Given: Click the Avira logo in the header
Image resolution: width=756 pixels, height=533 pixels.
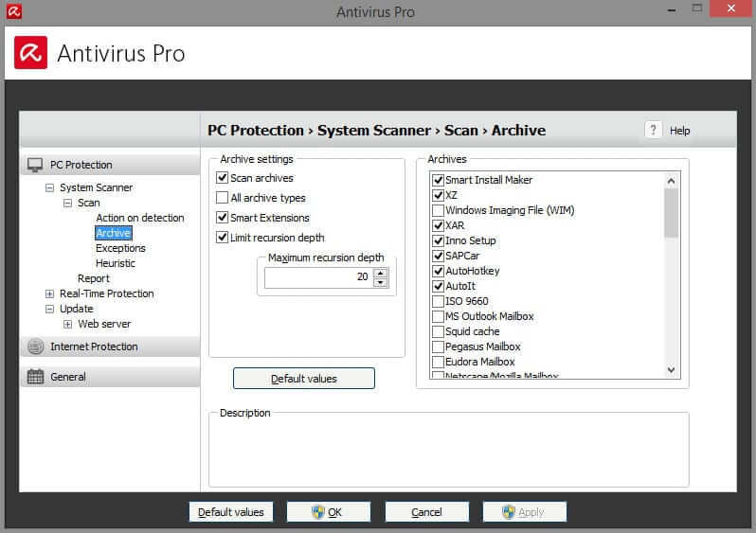Looking at the screenshot, I should pos(31,52).
